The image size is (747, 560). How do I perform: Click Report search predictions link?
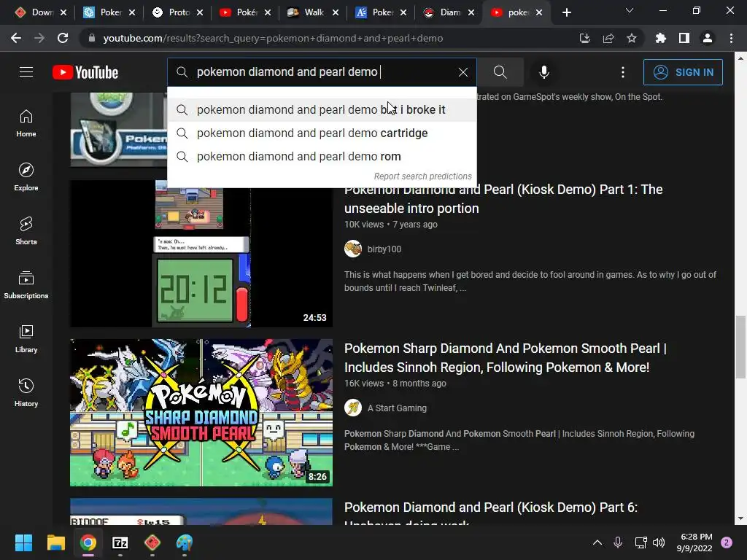coord(422,176)
